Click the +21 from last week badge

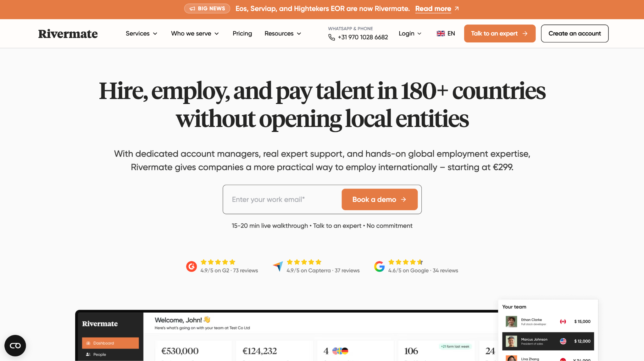tap(455, 347)
